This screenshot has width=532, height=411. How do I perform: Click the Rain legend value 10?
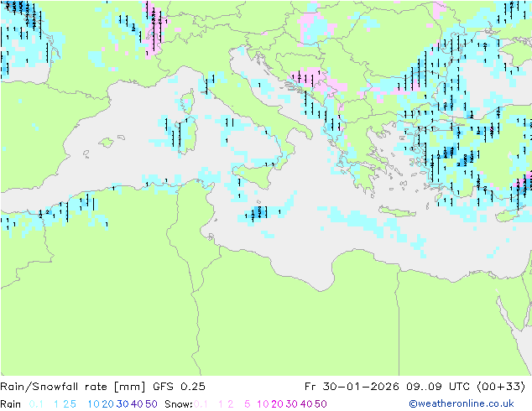point(93,404)
